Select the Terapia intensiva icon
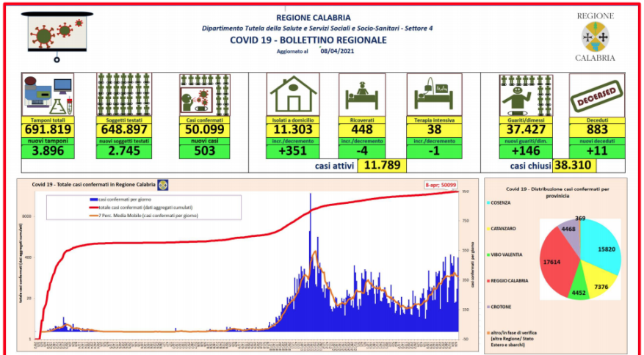The width and height of the screenshot is (644, 355). click(435, 95)
